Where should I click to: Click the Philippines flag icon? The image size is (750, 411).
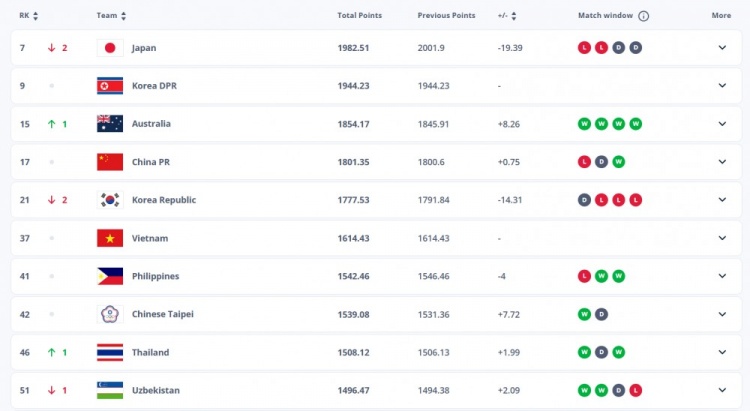coord(109,276)
